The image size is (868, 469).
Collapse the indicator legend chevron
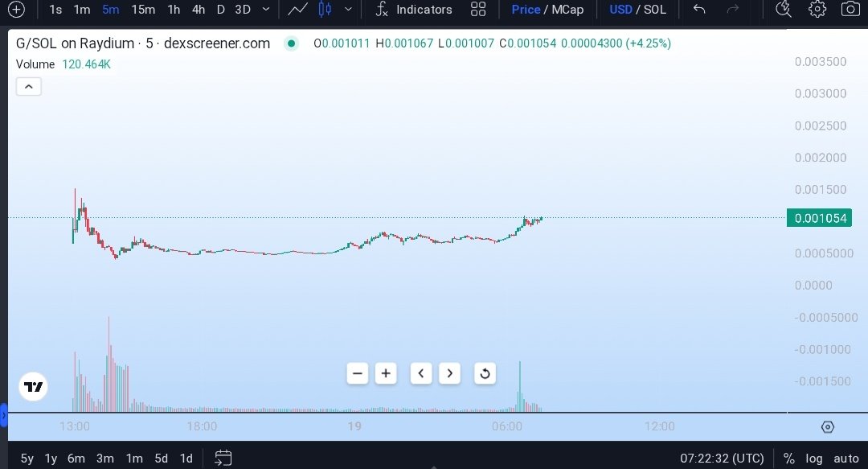click(x=29, y=87)
